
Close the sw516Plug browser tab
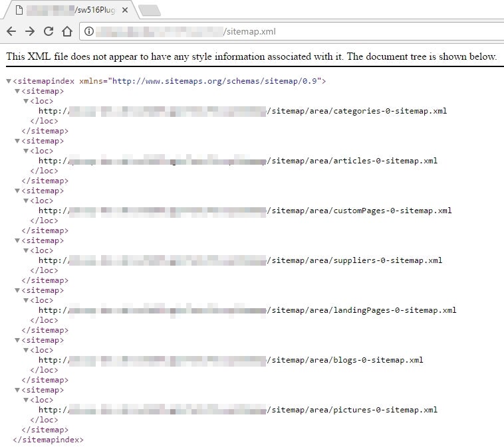[124, 11]
